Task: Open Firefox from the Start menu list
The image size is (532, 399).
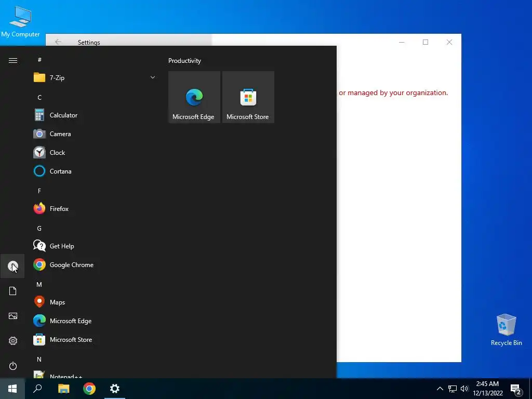Action: coord(95,208)
